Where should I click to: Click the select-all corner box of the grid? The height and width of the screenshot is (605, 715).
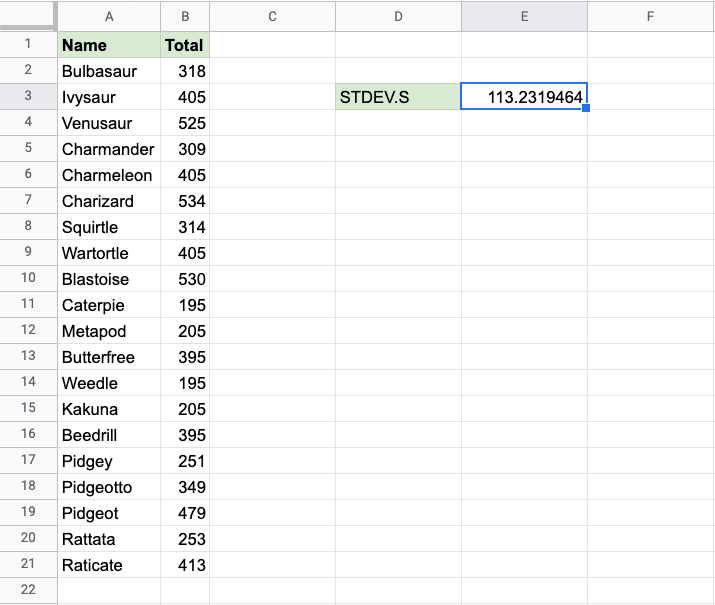click(28, 16)
